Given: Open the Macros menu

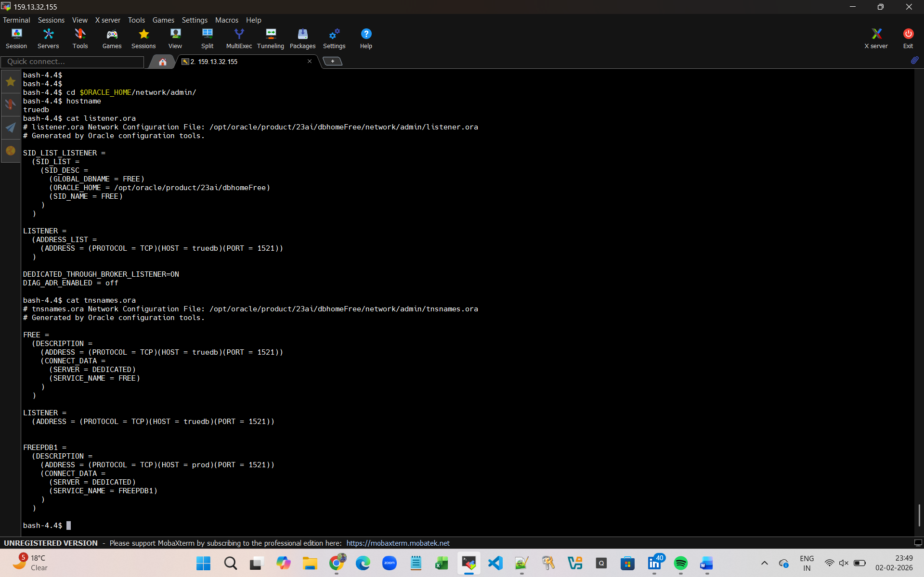Looking at the screenshot, I should point(226,20).
